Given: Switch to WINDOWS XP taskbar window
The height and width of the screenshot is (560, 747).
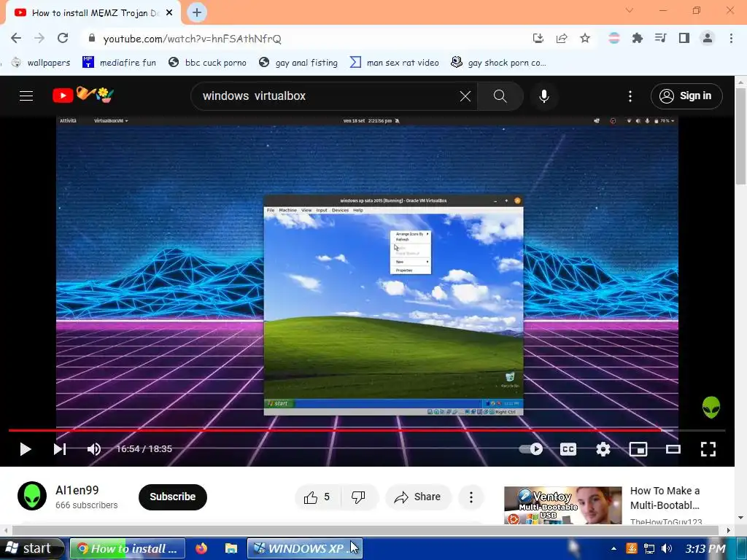Looking at the screenshot, I should [x=305, y=548].
